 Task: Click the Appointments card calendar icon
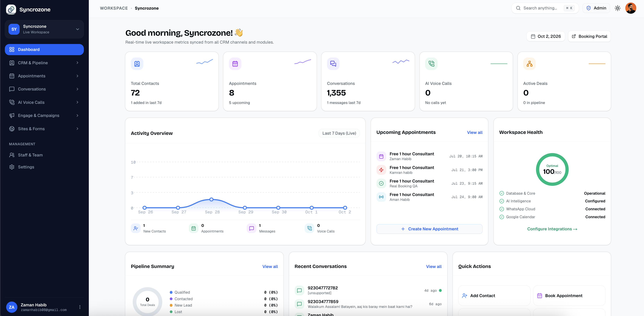235,64
